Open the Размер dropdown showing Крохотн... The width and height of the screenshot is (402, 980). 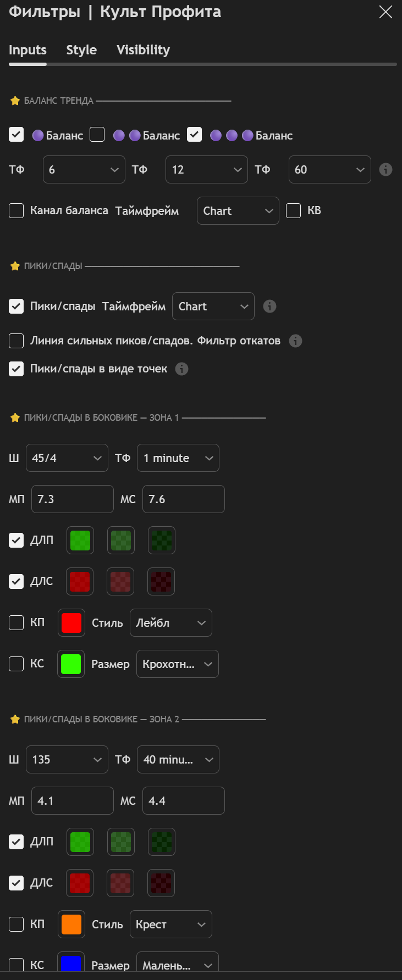[x=177, y=664]
